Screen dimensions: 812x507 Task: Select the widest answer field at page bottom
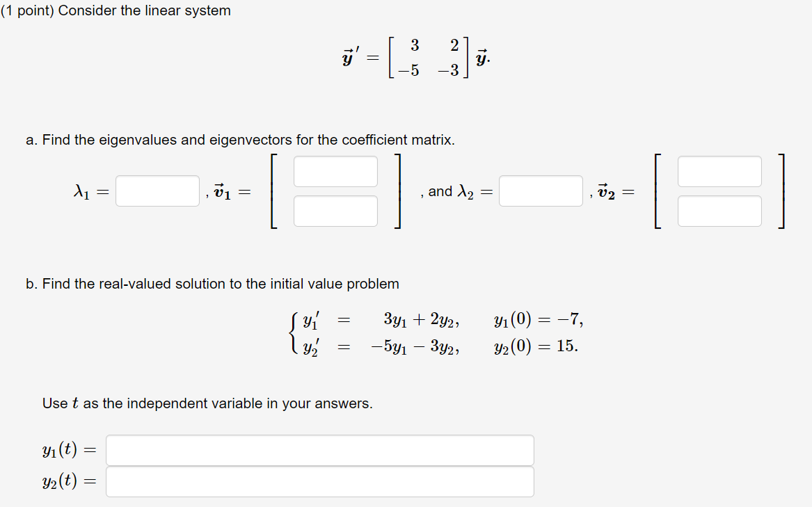coord(319,450)
